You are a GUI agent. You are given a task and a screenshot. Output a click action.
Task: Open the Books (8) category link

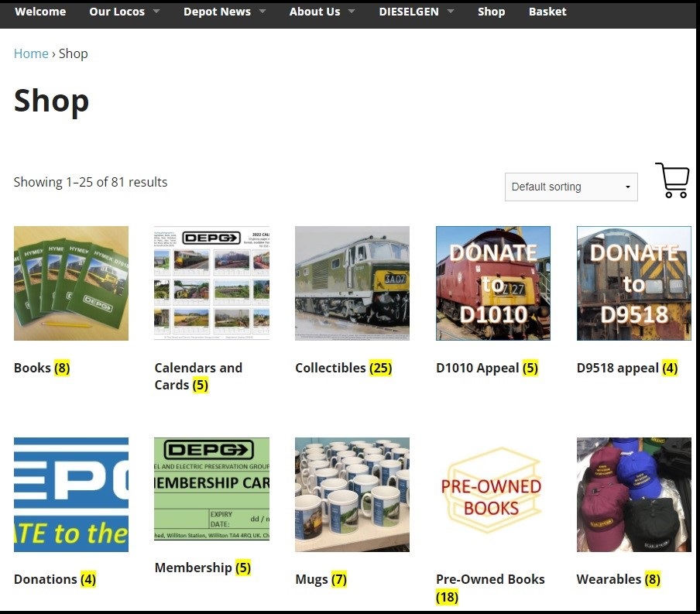click(42, 368)
